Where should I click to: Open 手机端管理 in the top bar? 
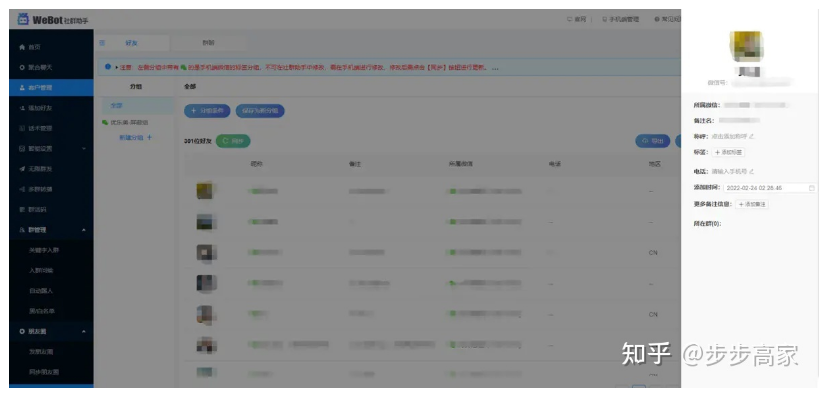[620, 19]
